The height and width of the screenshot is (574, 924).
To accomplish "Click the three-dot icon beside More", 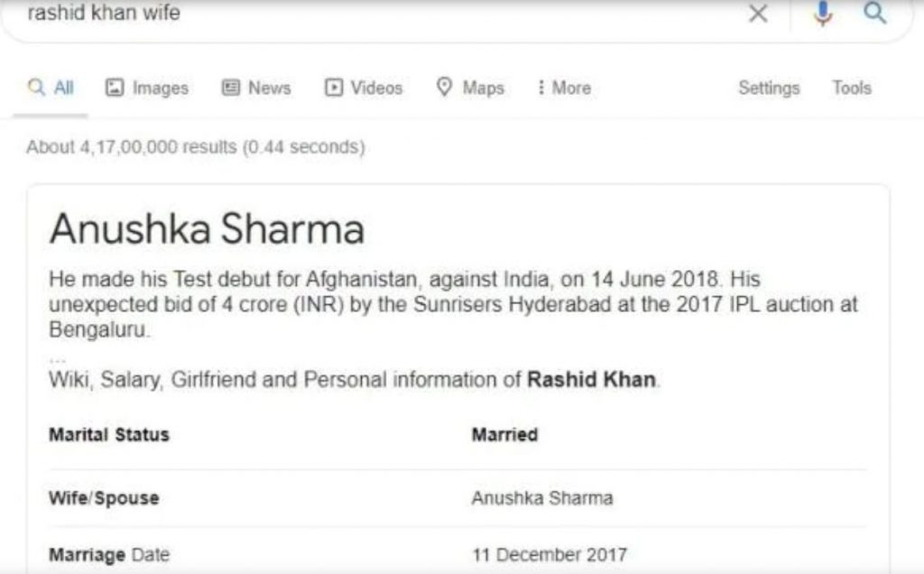I will [x=541, y=88].
